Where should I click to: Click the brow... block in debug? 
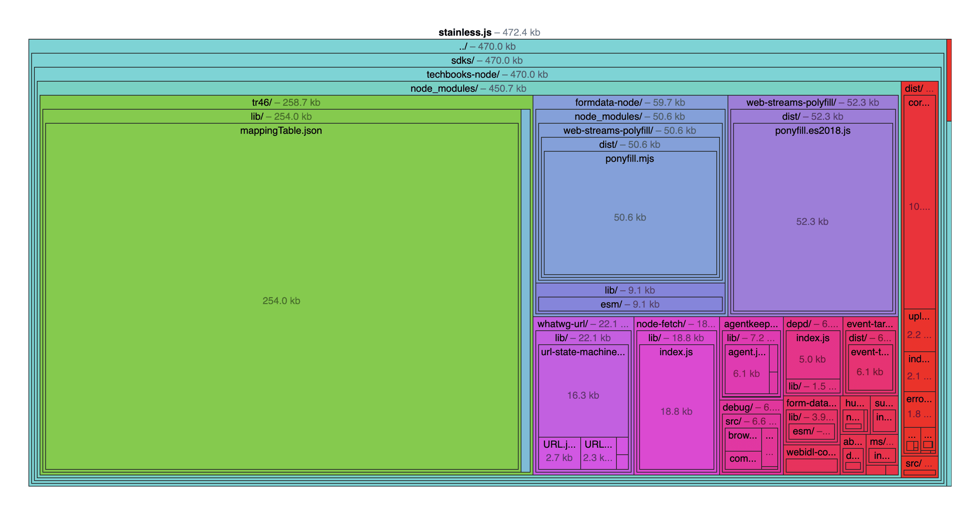(x=743, y=440)
